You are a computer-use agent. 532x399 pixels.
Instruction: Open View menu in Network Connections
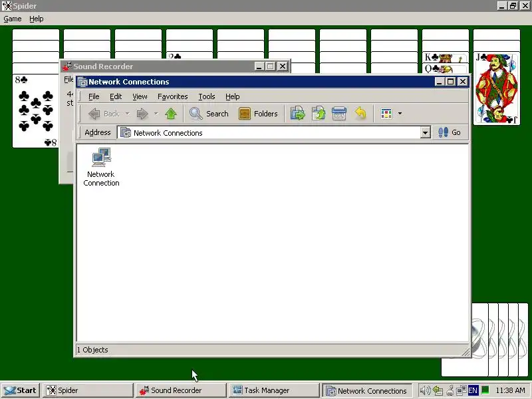[x=140, y=96]
